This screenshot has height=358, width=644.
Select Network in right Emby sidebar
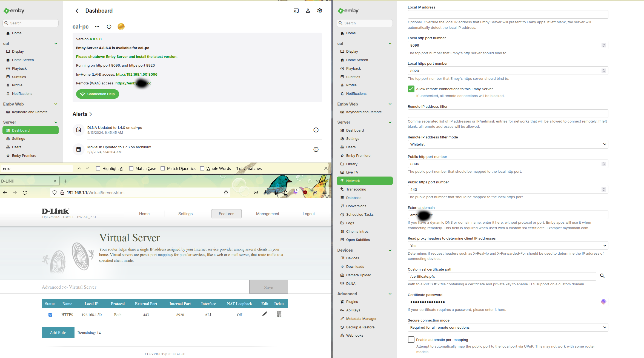click(365, 181)
